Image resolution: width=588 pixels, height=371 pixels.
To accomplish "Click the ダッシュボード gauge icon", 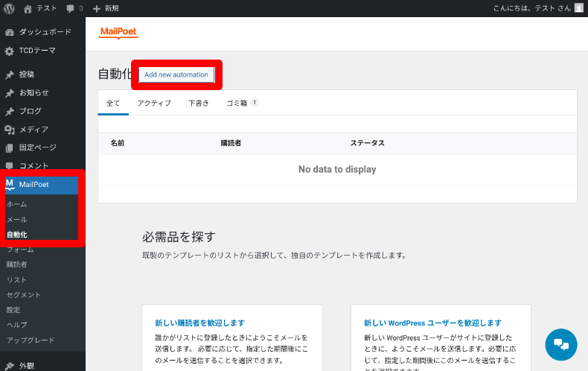I will point(10,33).
